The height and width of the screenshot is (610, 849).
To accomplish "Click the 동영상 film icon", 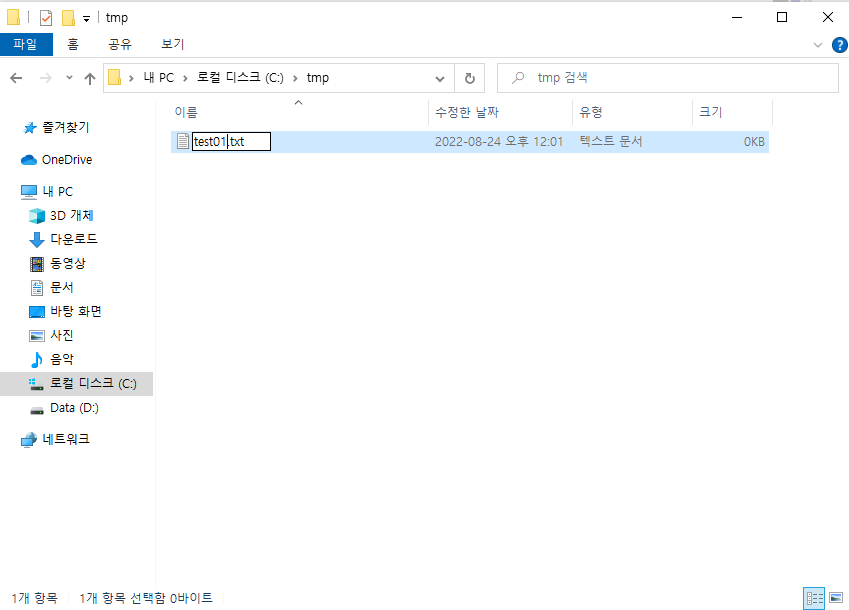I will click(37, 264).
